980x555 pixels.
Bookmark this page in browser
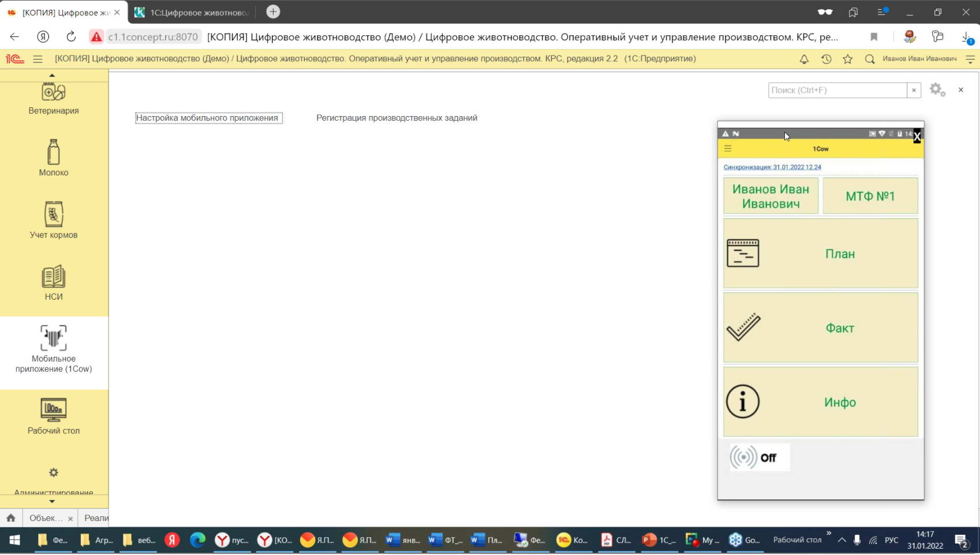pos(874,37)
